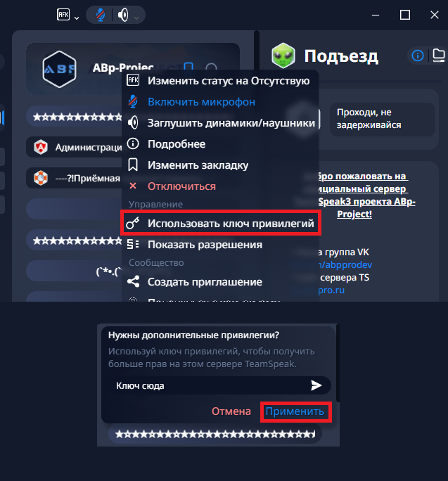Screen dimensions: 448x481
Task: Open the speaker options dropdown arrow
Action: [x=136, y=18]
